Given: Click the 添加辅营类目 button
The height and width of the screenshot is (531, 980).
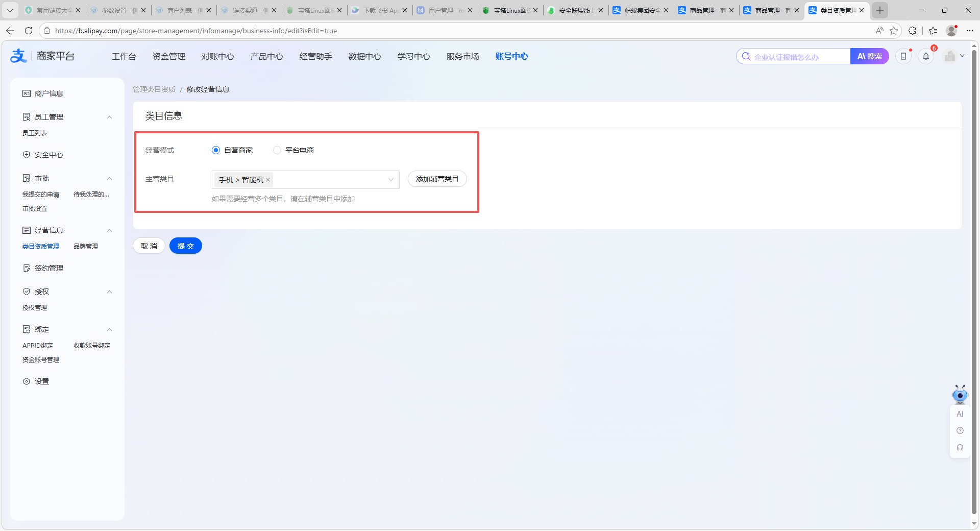Looking at the screenshot, I should point(437,179).
